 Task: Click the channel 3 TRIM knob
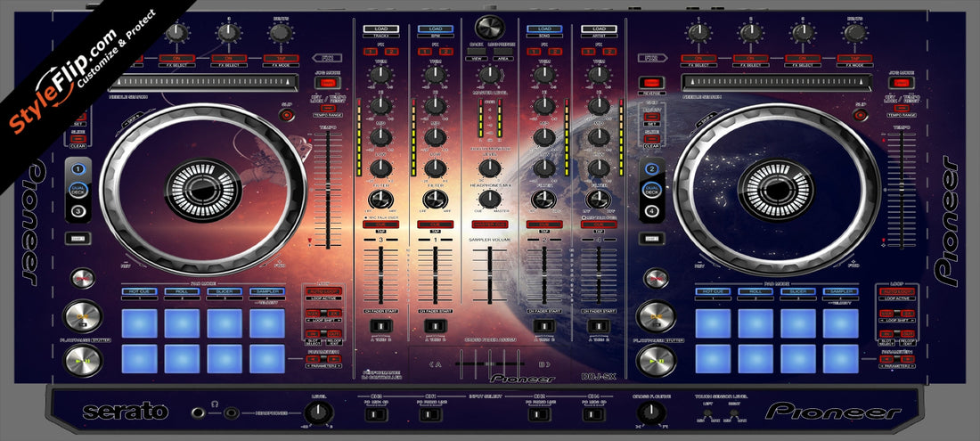(x=380, y=76)
